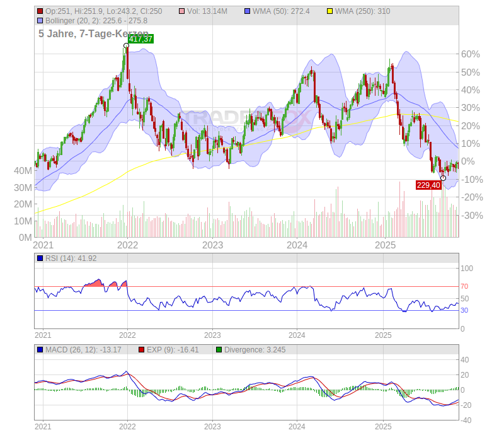The height and width of the screenshot is (435, 504).
Task: Click the green Divergence legend swatch
Action: pos(219,349)
